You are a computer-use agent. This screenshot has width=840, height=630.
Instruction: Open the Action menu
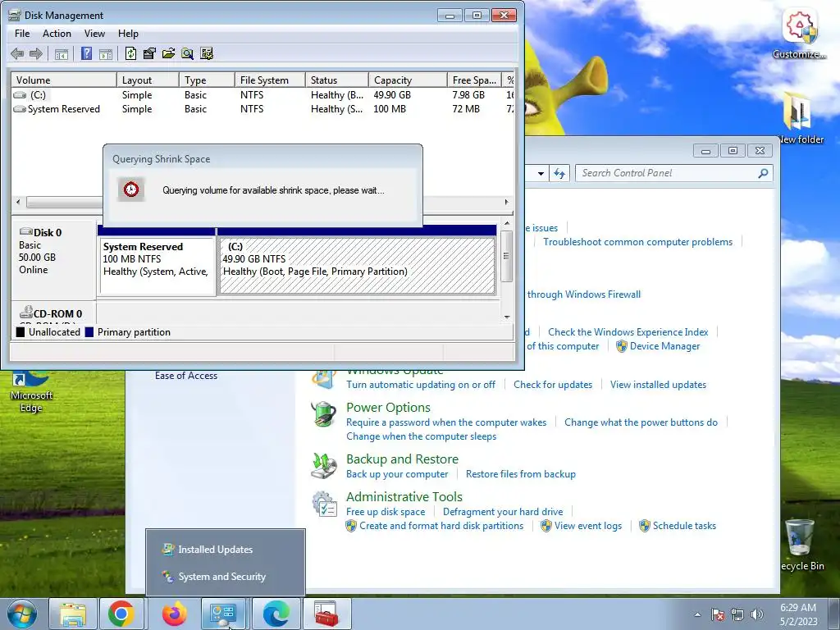57,33
